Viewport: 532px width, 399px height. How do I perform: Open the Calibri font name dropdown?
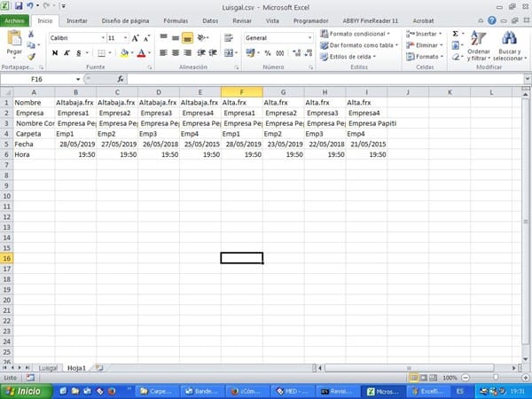click(x=103, y=38)
